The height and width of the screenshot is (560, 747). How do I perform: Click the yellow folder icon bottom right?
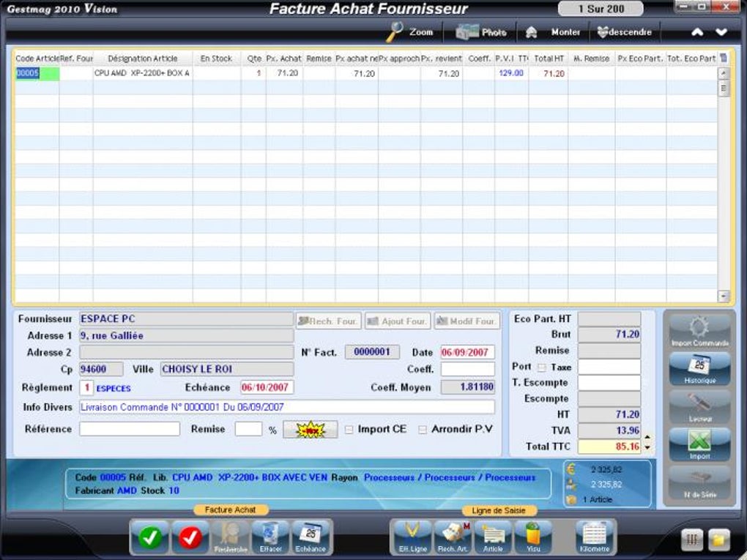[719, 540]
